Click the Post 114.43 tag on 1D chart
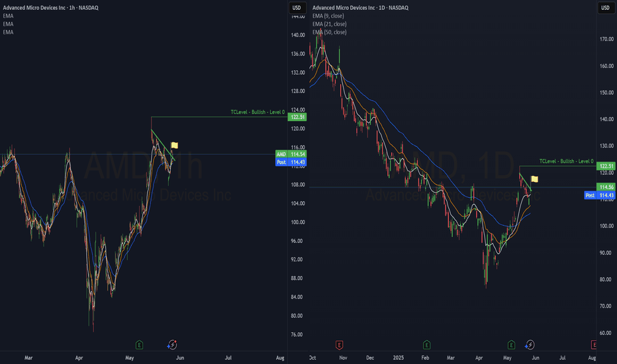The width and height of the screenshot is (617, 364). pos(600,195)
